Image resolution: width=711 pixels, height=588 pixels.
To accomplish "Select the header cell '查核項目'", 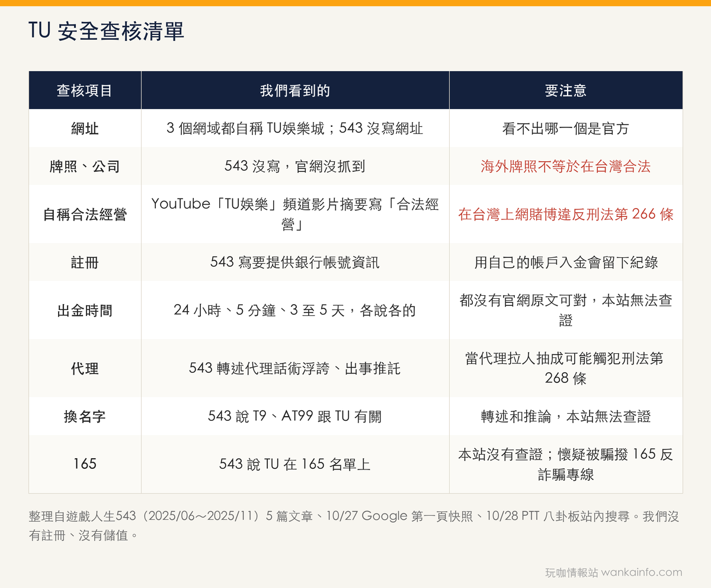I will click(x=85, y=90).
